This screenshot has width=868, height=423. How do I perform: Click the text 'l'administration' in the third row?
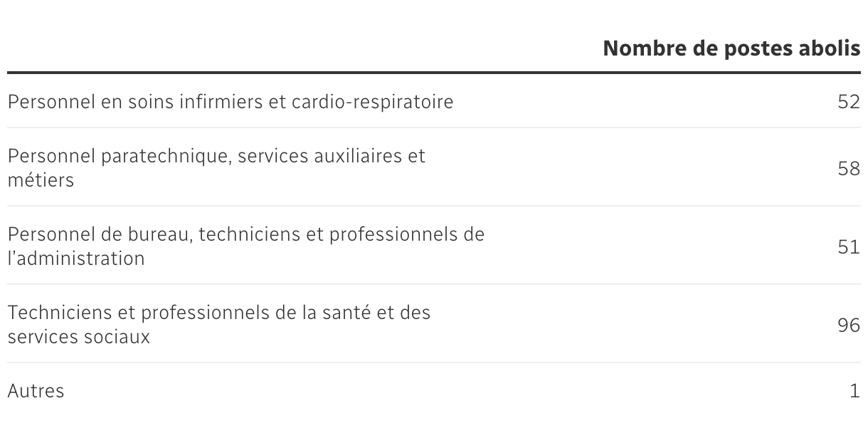pyautogui.click(x=76, y=258)
